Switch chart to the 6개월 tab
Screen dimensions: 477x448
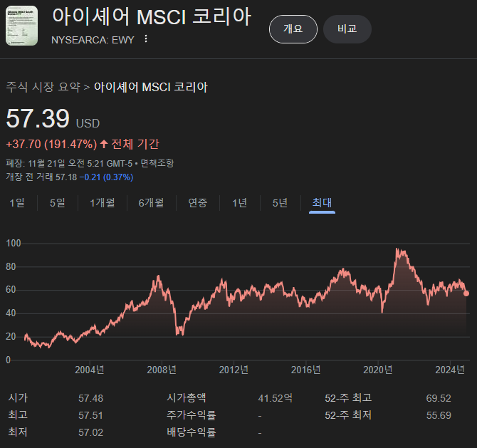(151, 203)
